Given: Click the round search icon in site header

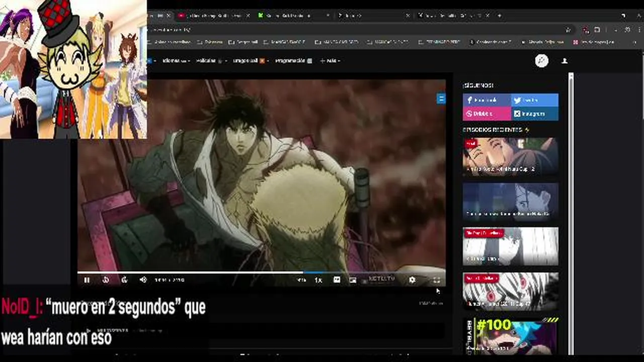Looking at the screenshot, I should pos(541,61).
